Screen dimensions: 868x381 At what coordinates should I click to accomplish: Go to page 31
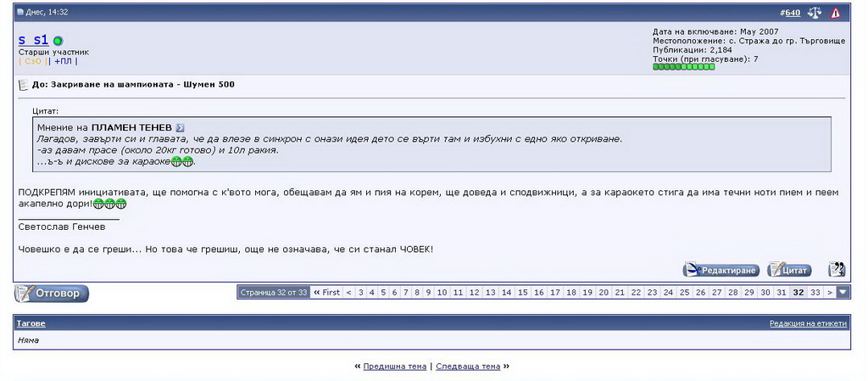pos(781,293)
